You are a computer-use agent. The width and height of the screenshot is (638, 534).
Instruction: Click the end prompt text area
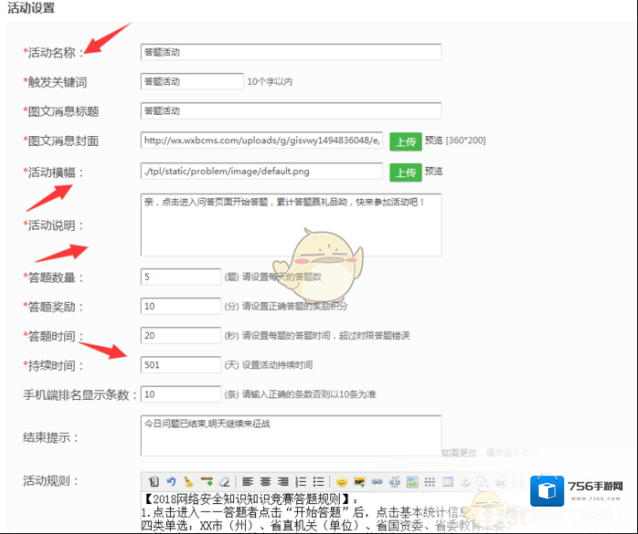(291, 436)
